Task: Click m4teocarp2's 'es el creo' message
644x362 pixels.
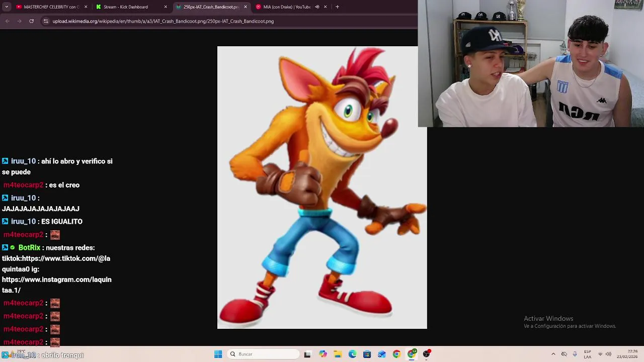Action: point(64,185)
